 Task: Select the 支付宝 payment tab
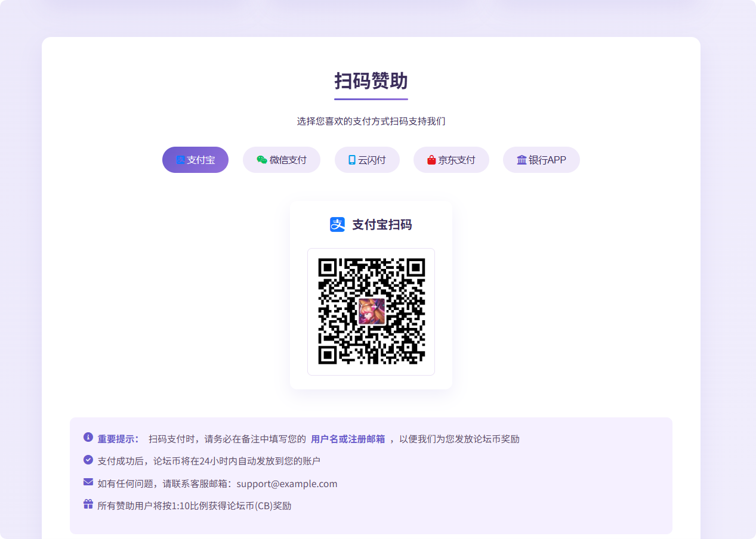195,160
